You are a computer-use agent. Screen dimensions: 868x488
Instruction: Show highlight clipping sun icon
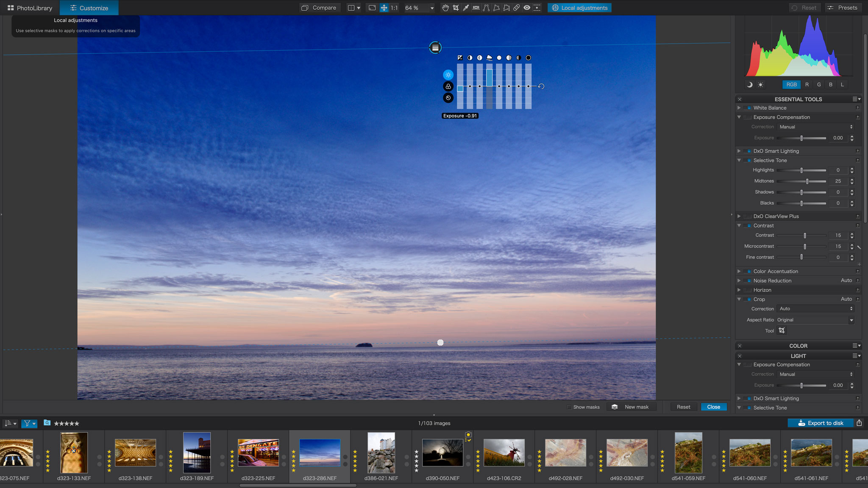[761, 85]
